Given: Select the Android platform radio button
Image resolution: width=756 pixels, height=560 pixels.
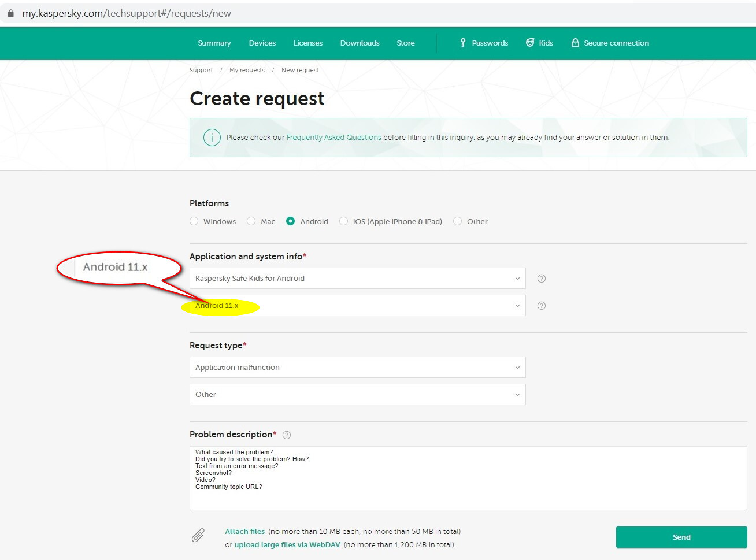Looking at the screenshot, I should click(291, 221).
